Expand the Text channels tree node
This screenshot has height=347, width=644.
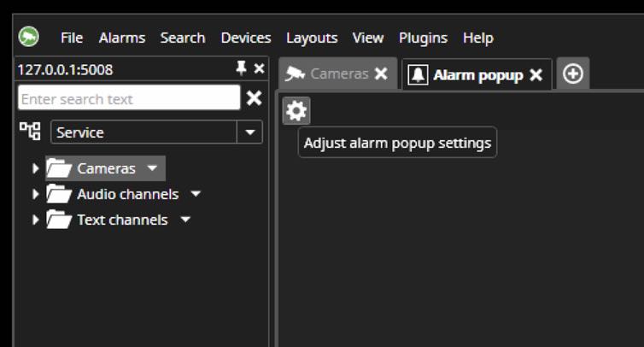[35, 220]
